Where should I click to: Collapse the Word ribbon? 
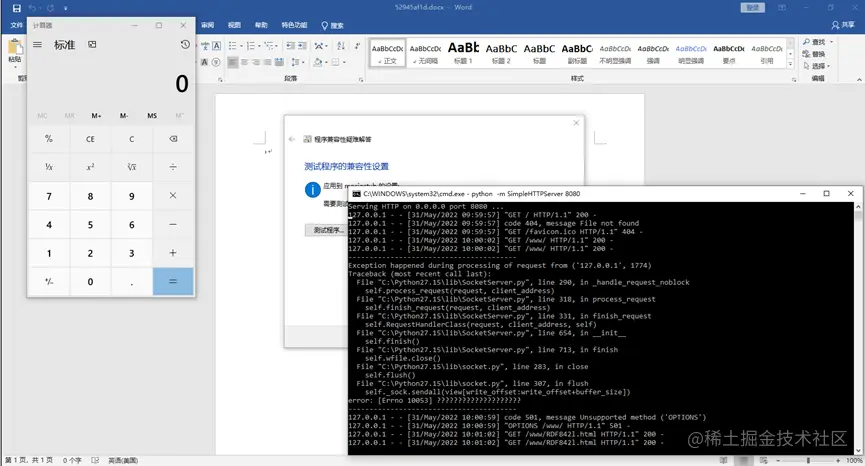point(859,80)
